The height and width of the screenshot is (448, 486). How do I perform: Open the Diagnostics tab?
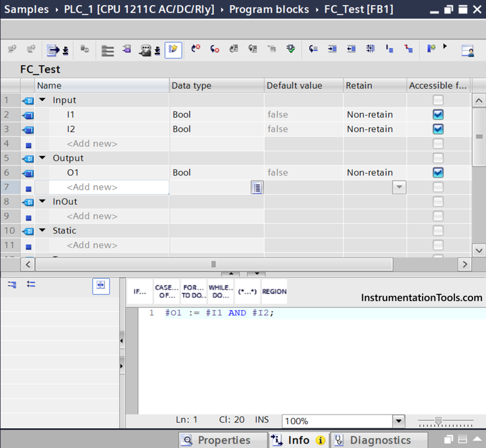pos(379,440)
